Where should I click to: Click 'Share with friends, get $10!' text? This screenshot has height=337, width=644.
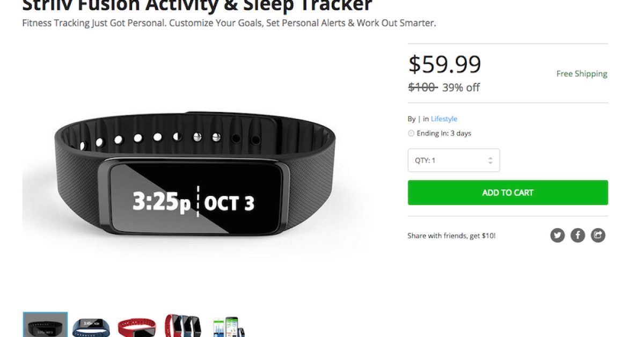[x=451, y=236]
